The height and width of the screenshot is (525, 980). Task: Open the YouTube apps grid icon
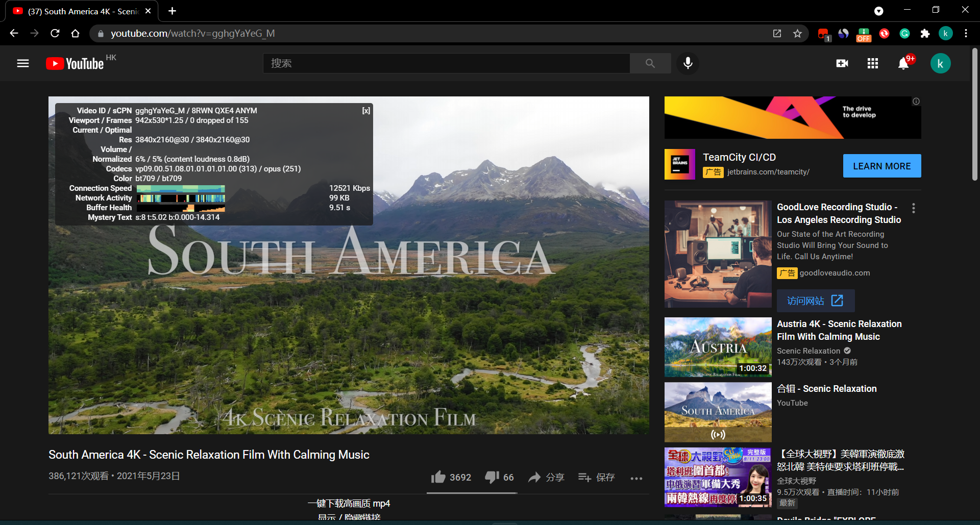pyautogui.click(x=873, y=63)
